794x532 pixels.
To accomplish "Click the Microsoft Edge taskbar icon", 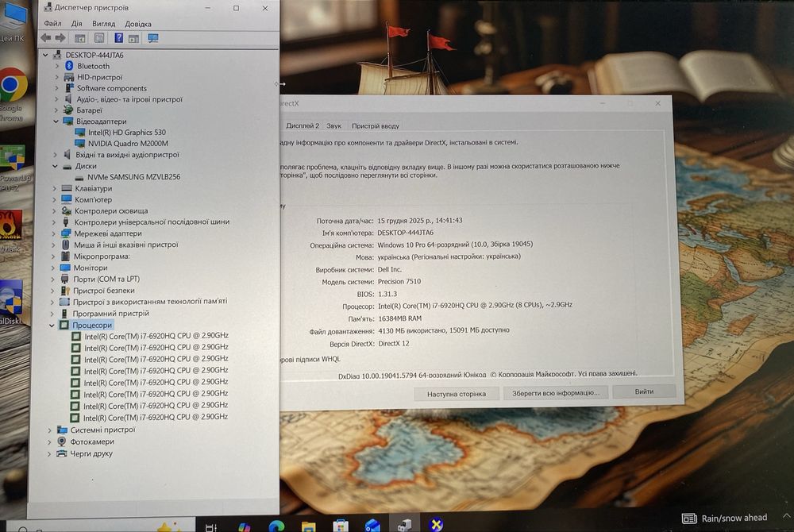I will click(x=276, y=526).
